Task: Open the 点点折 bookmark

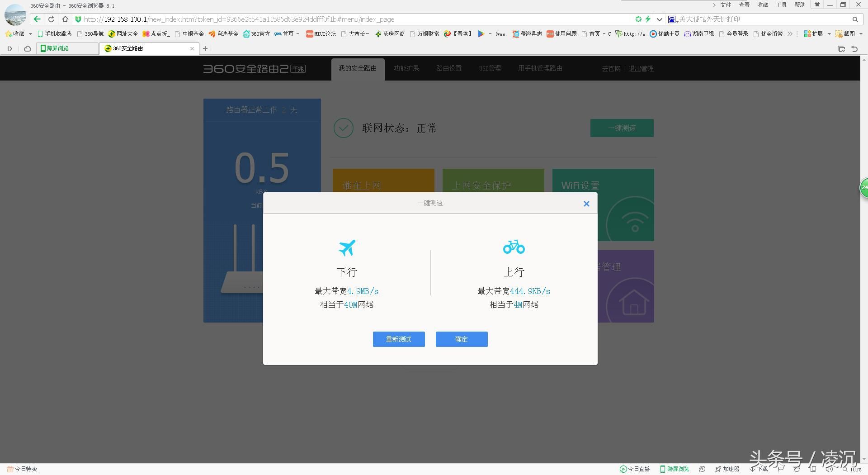Action: 156,34
